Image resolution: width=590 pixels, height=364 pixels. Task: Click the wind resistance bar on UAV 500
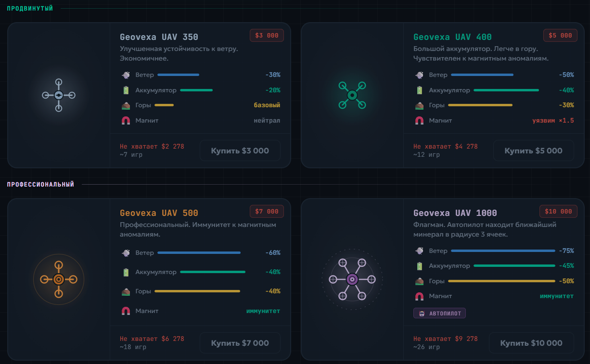[x=199, y=252]
